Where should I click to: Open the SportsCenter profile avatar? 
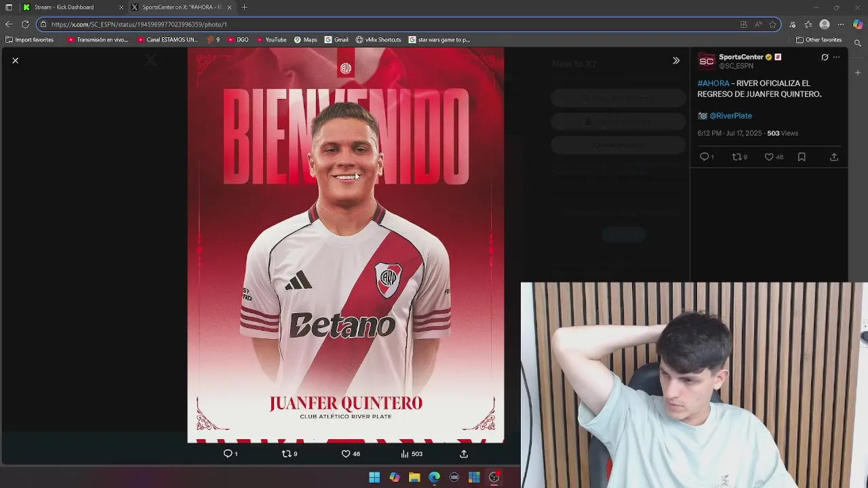click(x=706, y=61)
